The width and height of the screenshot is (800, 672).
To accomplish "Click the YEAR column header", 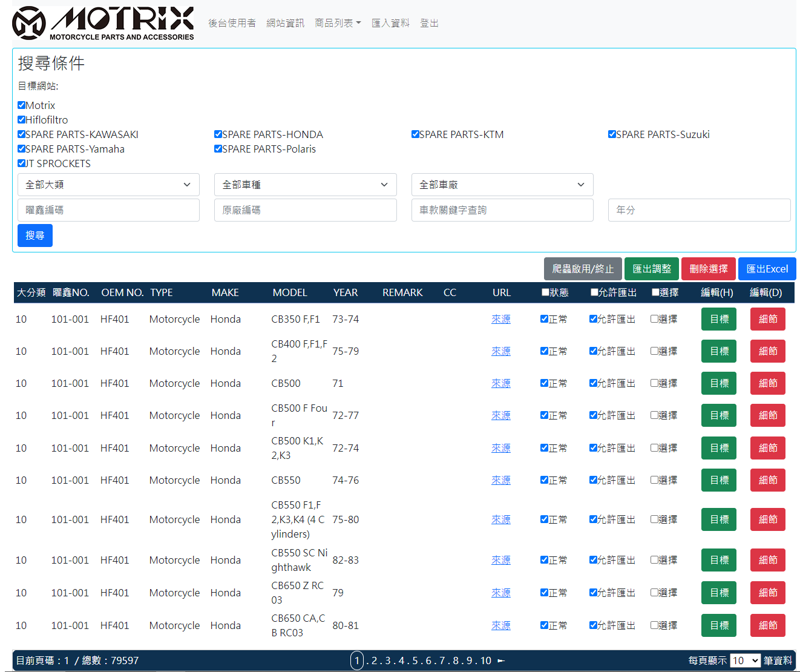I will [346, 292].
